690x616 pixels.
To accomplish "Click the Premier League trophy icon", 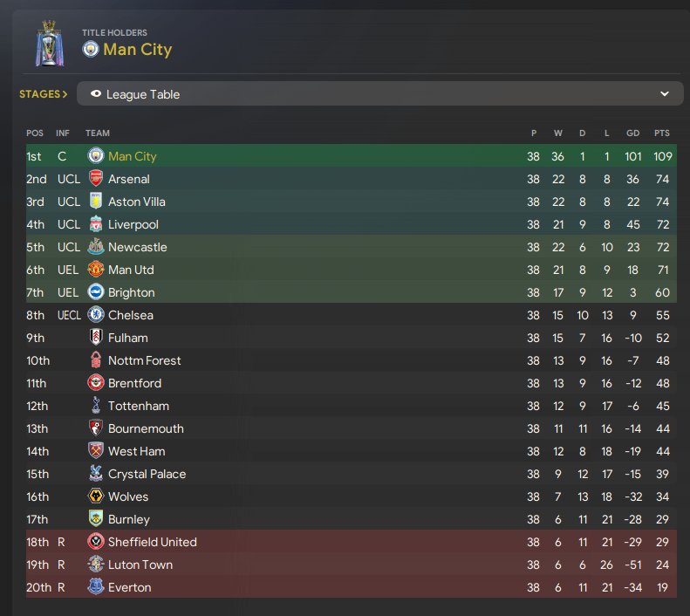I will click(x=49, y=44).
